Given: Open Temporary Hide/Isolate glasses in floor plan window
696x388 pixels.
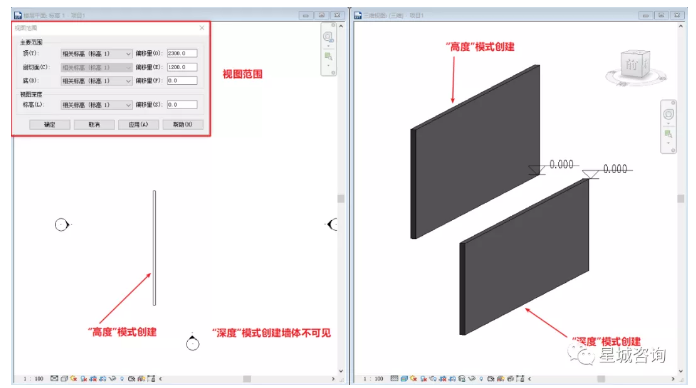Looking at the screenshot, I should click(112, 379).
